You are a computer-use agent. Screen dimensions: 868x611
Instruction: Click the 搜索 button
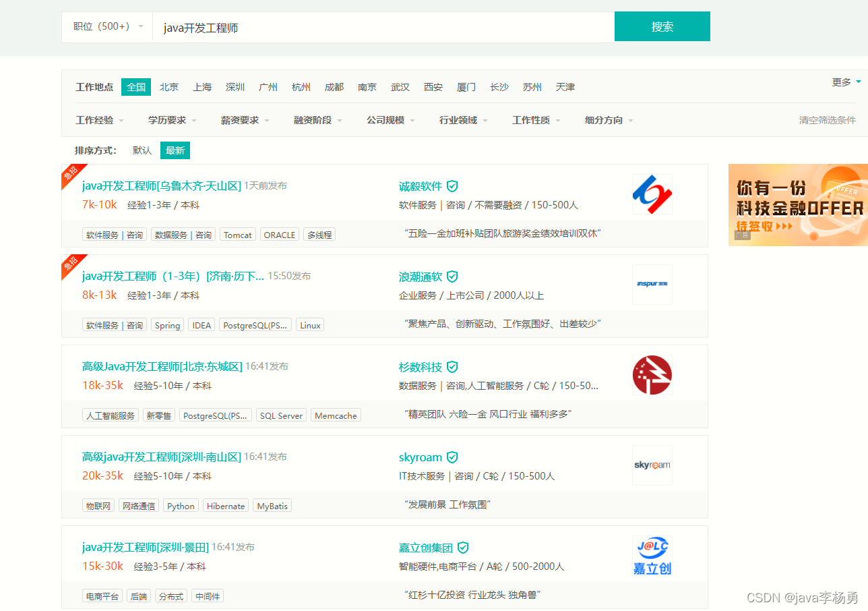pyautogui.click(x=662, y=26)
